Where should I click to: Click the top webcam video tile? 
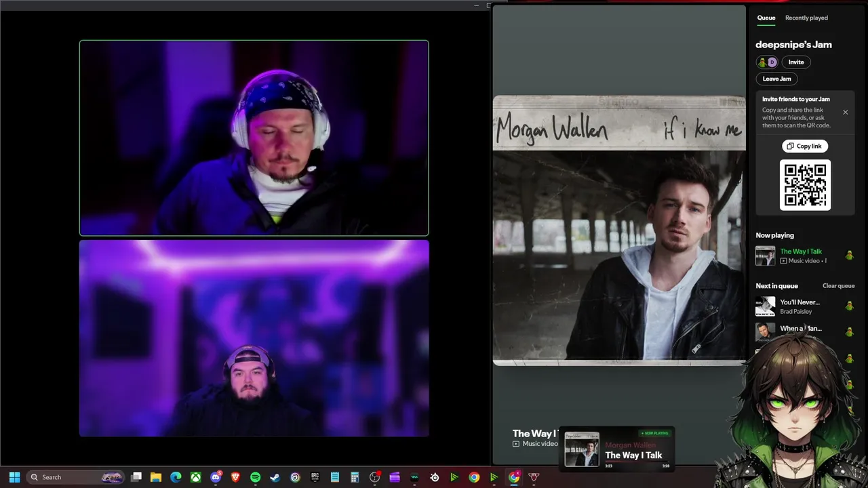tap(254, 138)
